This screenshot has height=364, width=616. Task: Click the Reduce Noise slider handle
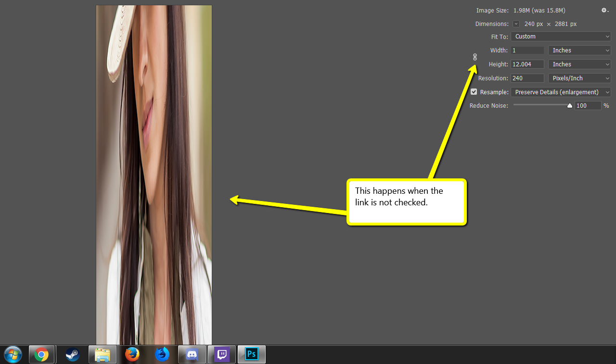tap(570, 106)
